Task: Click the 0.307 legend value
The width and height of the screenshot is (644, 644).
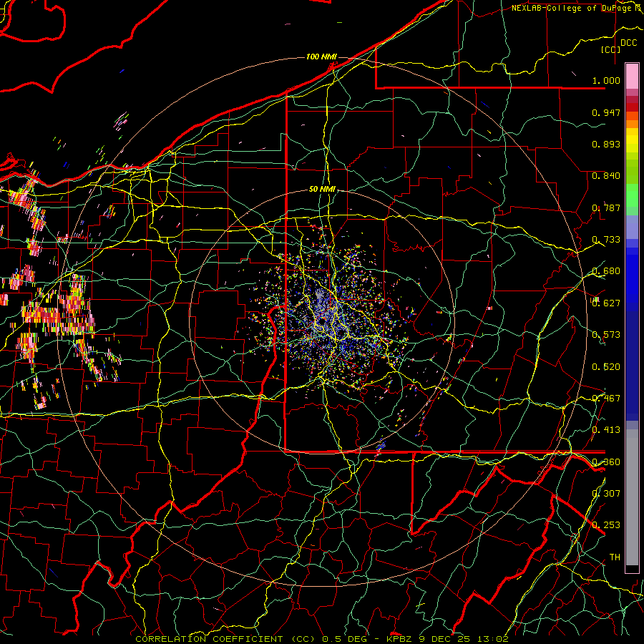Action: [x=606, y=494]
